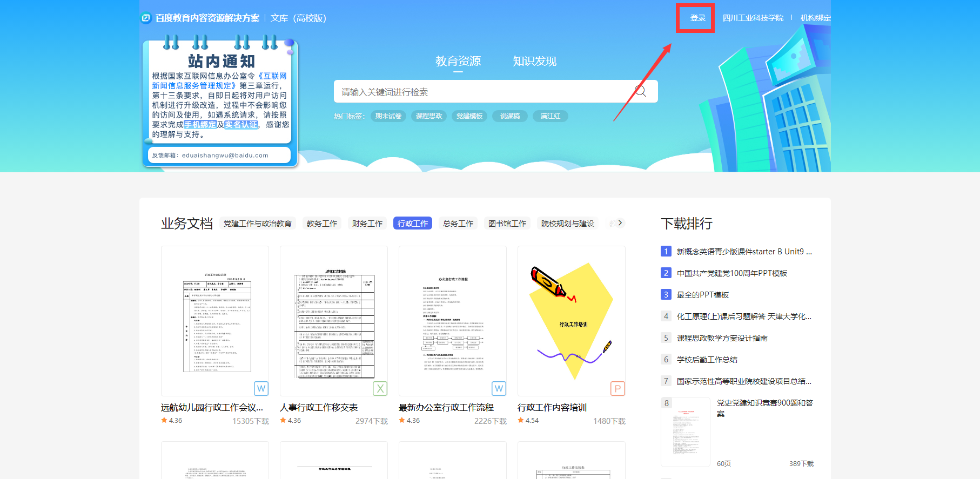The height and width of the screenshot is (479, 980).
Task: Open the 党史党建知识竞赛900题 document thumbnail
Action: 685,431
